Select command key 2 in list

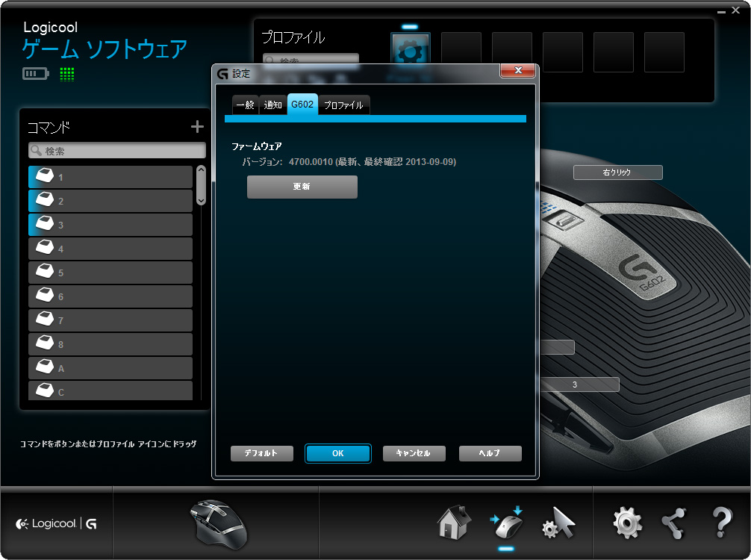pyautogui.click(x=110, y=201)
